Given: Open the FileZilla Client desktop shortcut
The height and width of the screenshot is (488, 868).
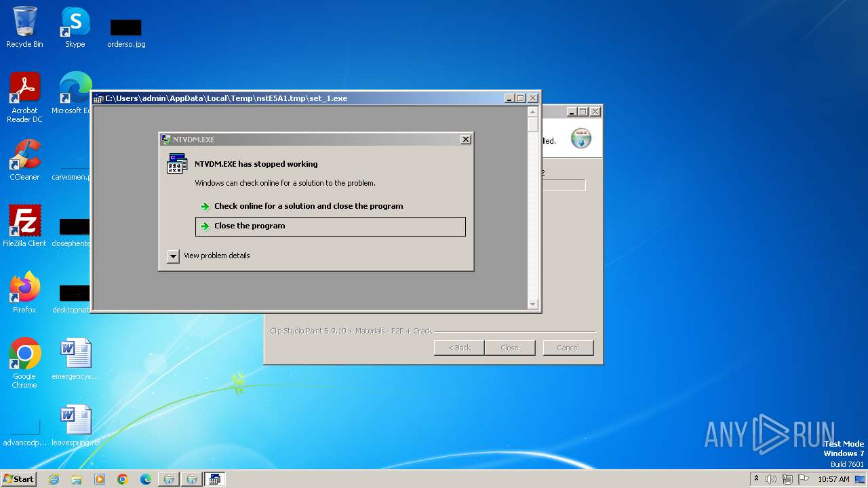Looking at the screenshot, I should (x=24, y=226).
